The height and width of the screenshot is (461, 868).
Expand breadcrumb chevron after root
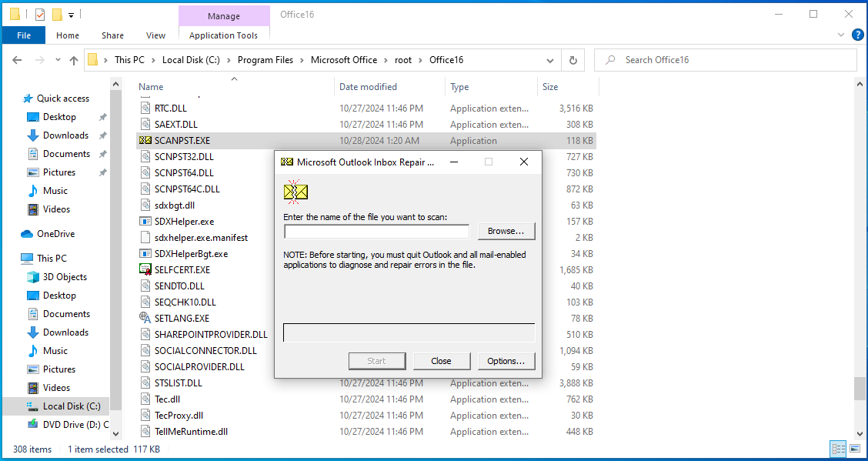421,60
